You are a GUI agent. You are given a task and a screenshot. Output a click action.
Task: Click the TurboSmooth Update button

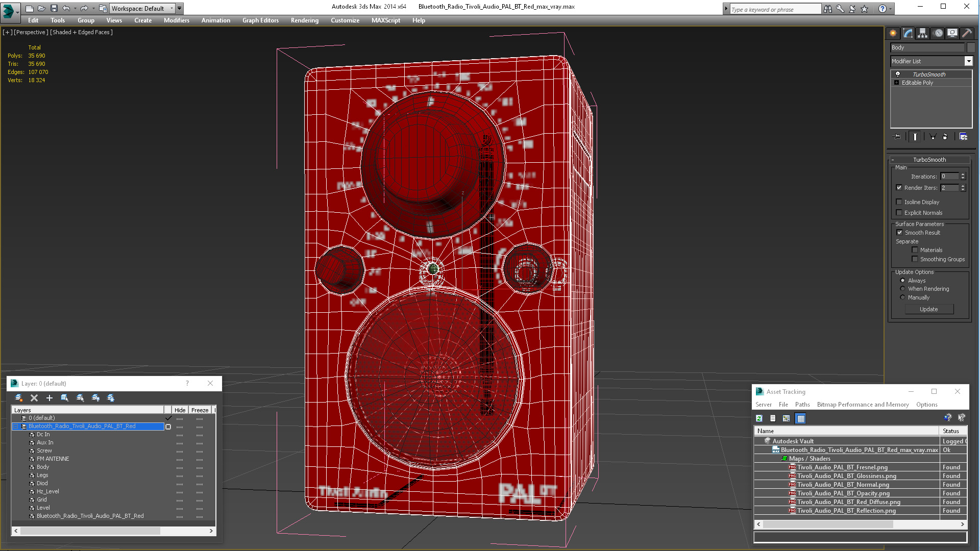tap(928, 309)
